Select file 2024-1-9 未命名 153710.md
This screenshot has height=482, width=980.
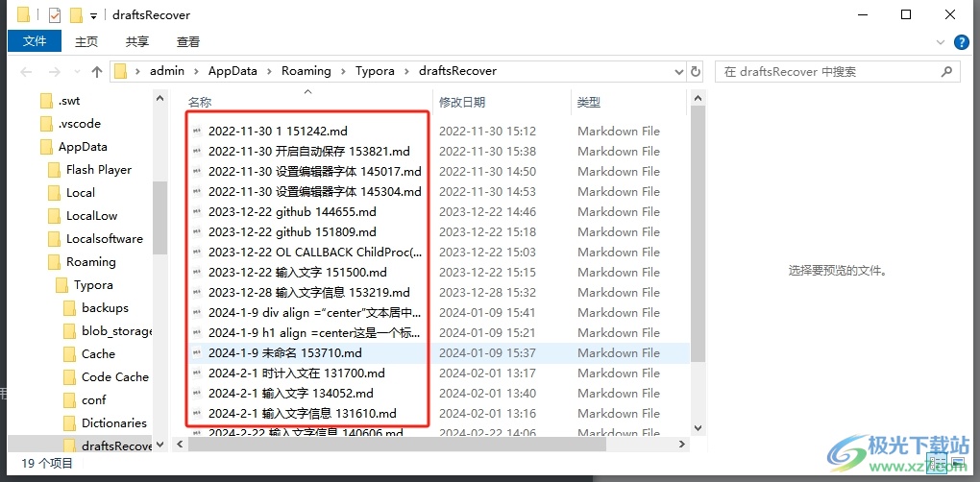(285, 352)
